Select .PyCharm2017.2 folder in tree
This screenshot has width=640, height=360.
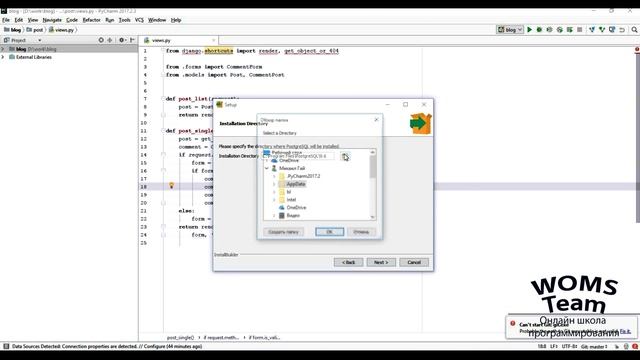pos(303,176)
